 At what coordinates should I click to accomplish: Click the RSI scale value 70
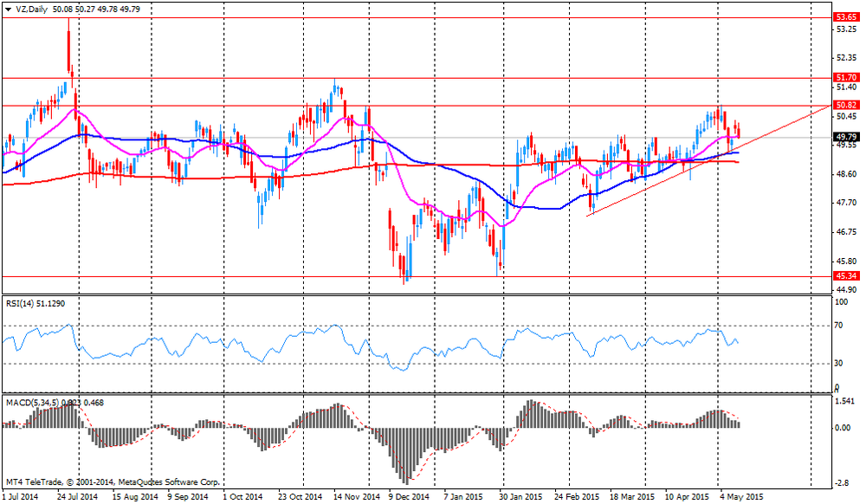(x=838, y=326)
